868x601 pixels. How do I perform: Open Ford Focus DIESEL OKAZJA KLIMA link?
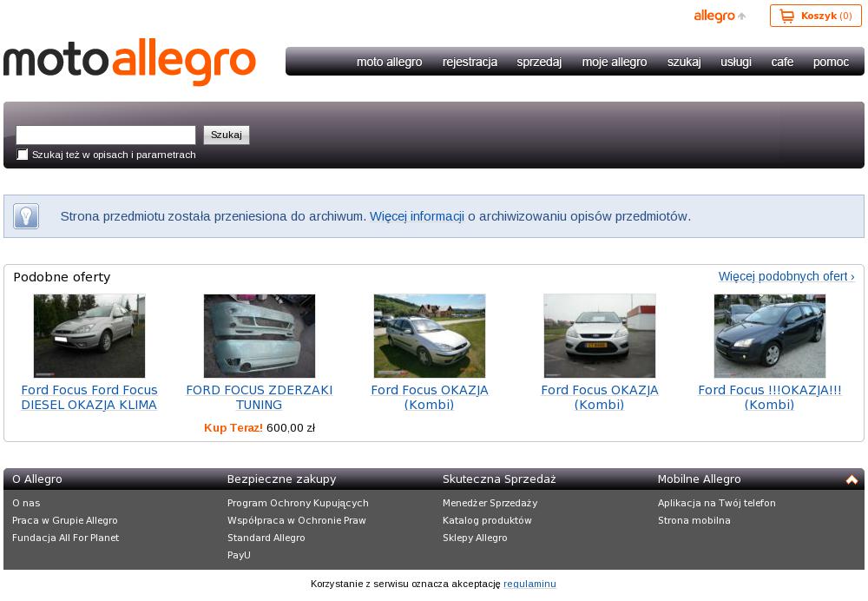click(89, 398)
